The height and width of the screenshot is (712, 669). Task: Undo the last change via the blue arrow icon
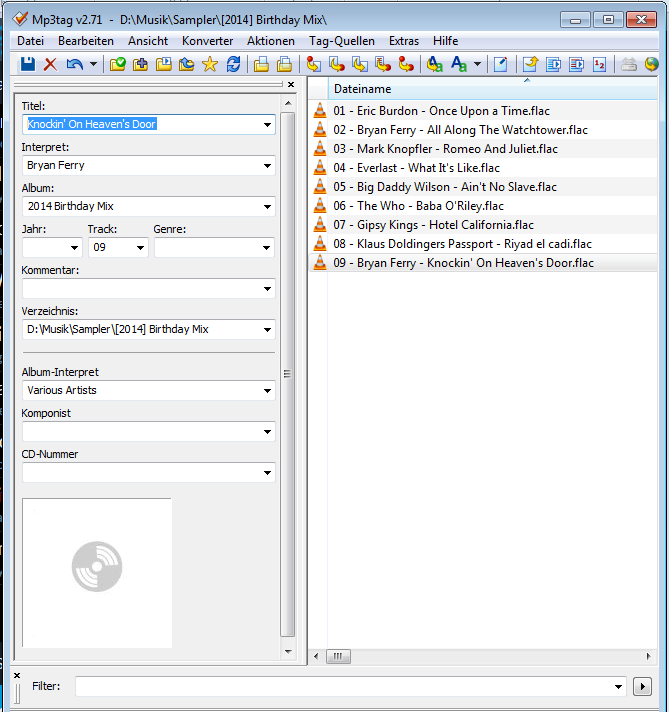pyautogui.click(x=74, y=64)
